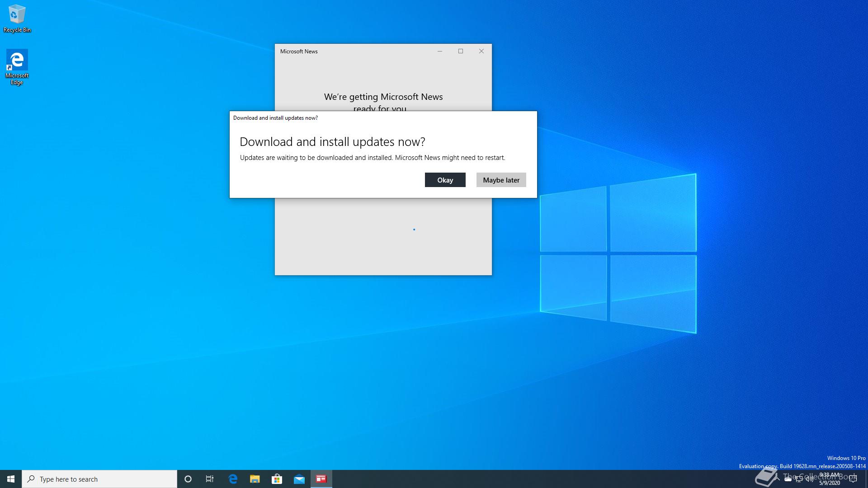The height and width of the screenshot is (488, 868).
Task: Click the 'Download and install updates now?' heading
Action: pyautogui.click(x=332, y=142)
